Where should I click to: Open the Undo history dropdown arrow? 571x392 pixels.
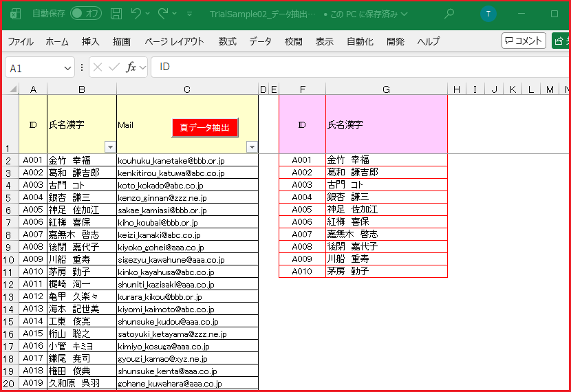pyautogui.click(x=147, y=14)
